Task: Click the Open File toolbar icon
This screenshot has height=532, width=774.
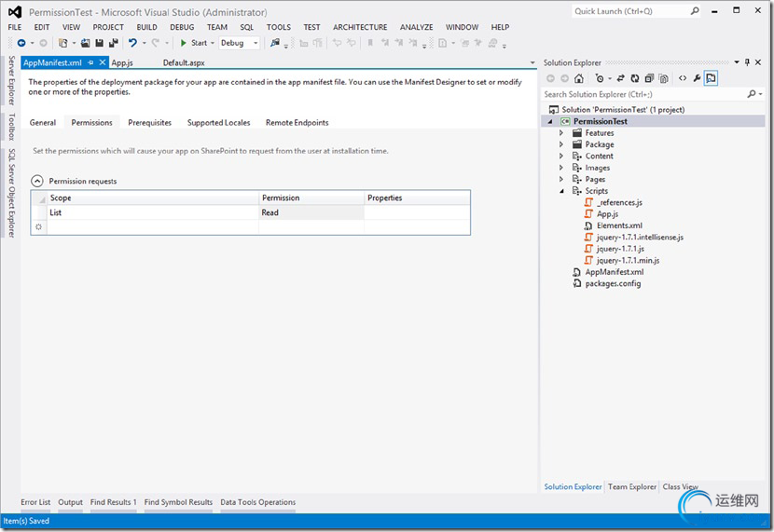Action: [86, 43]
